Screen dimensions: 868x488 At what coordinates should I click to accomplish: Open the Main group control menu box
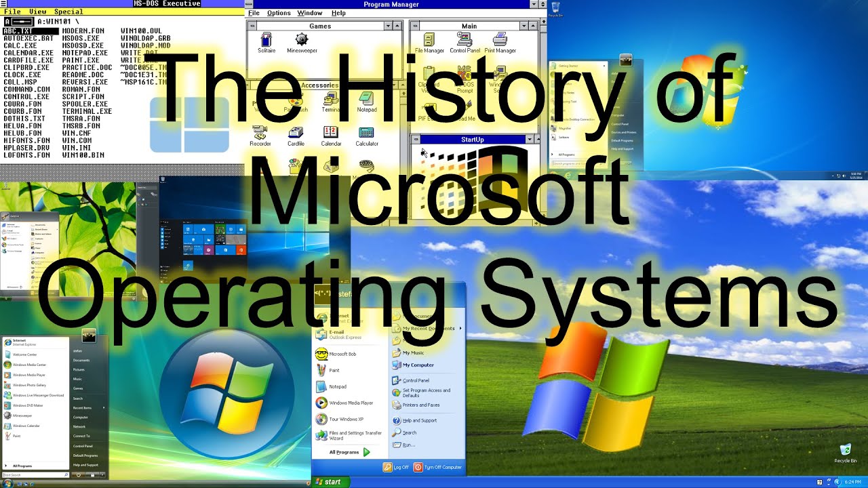point(415,26)
